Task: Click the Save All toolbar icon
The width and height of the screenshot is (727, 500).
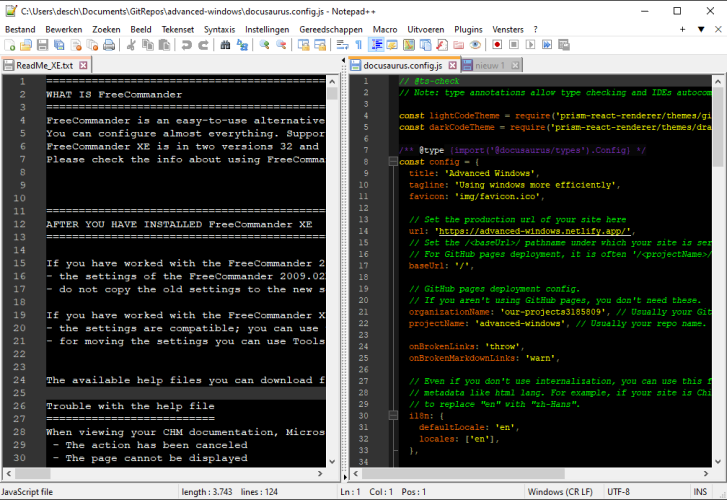Action: tap(59, 45)
